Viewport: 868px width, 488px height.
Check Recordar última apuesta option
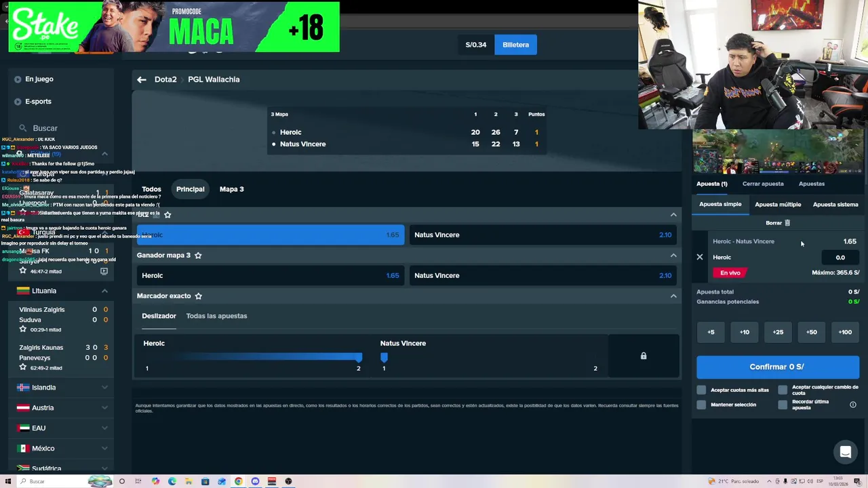click(x=783, y=405)
